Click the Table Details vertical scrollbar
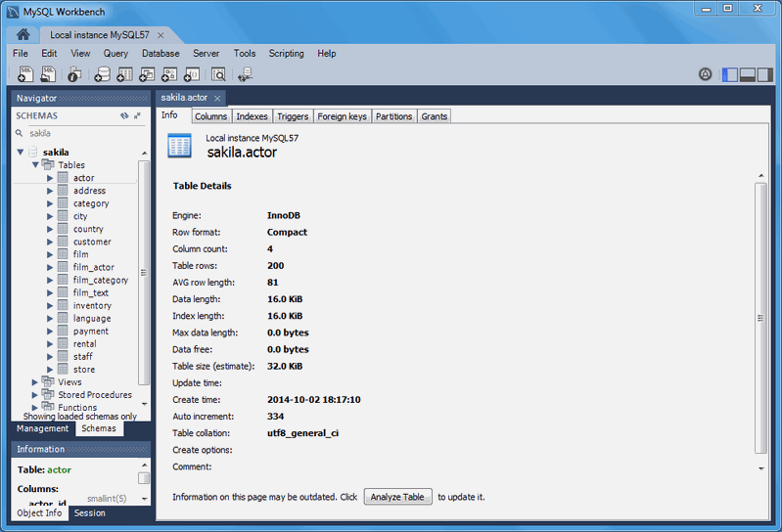Viewport: 782px width, 532px height. [x=760, y=319]
